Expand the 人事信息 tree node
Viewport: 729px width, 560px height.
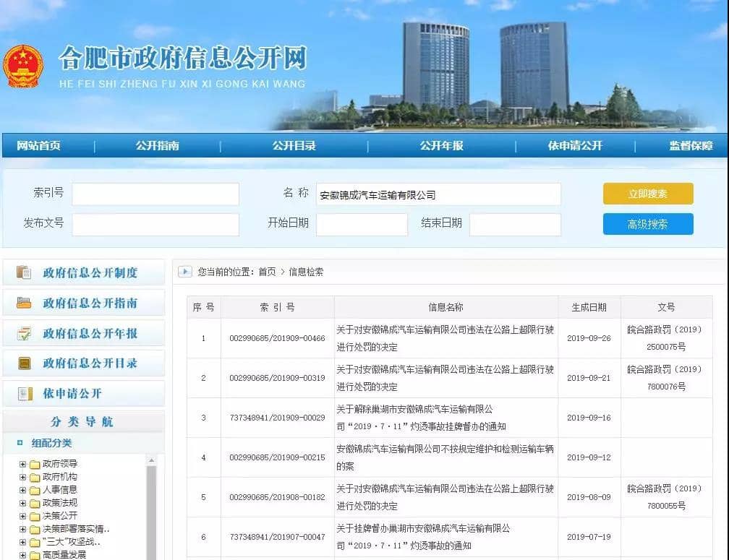(23, 490)
